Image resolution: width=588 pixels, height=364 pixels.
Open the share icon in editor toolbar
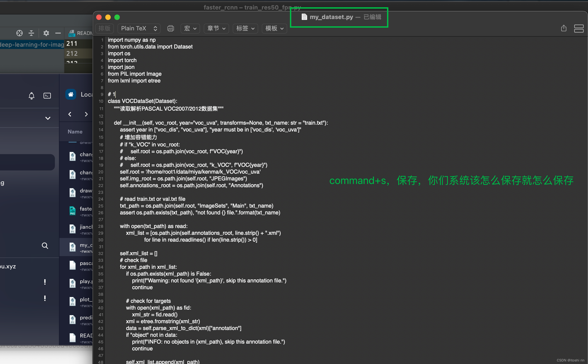(564, 28)
